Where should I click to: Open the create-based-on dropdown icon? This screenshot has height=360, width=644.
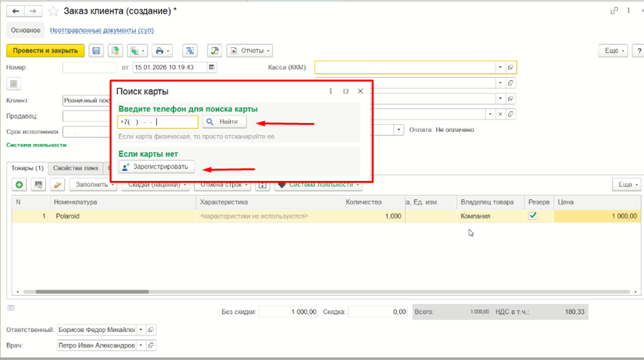tap(137, 51)
